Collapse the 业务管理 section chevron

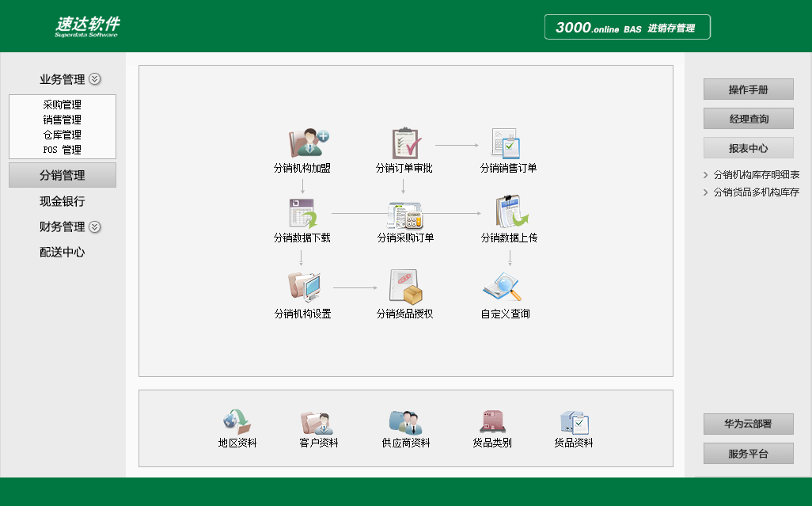95,79
